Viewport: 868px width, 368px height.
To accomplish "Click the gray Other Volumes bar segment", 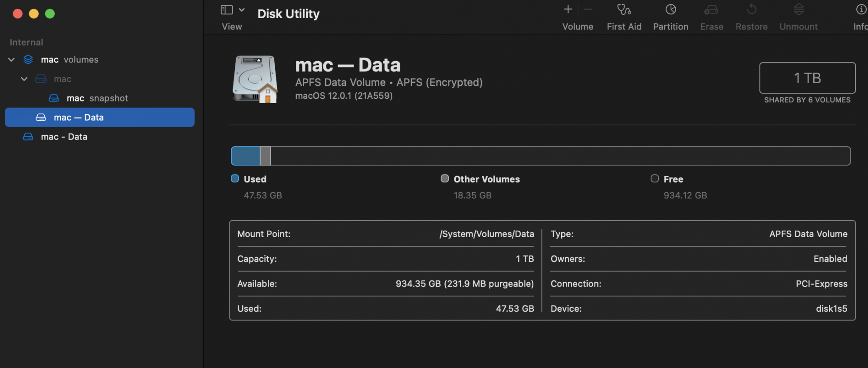I will 266,156.
